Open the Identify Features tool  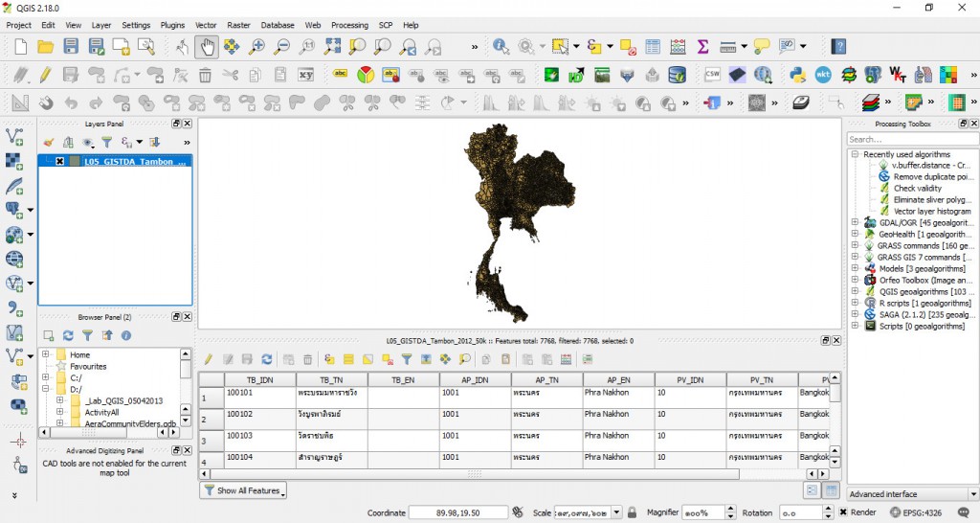pos(501,46)
